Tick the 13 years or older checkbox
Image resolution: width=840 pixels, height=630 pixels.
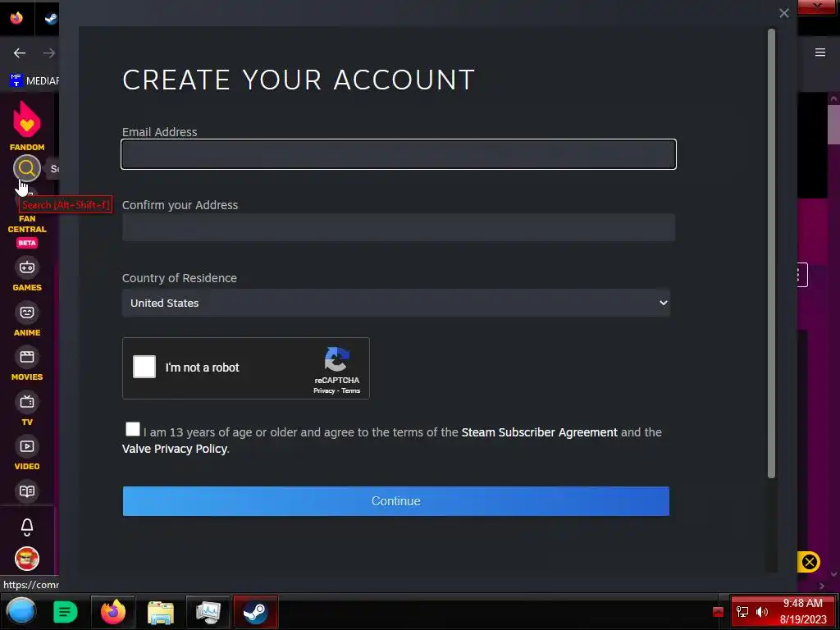(x=132, y=429)
